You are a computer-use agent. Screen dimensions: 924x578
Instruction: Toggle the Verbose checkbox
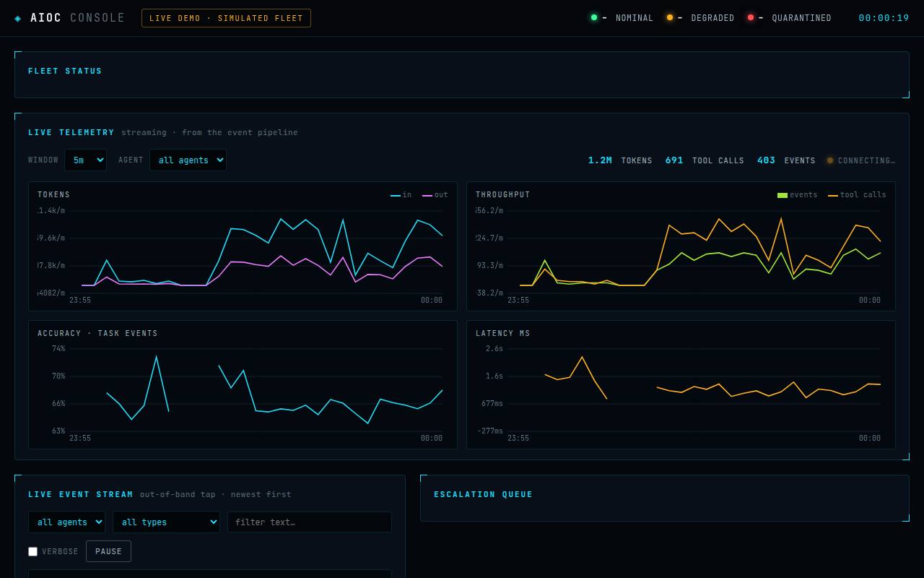[32, 551]
